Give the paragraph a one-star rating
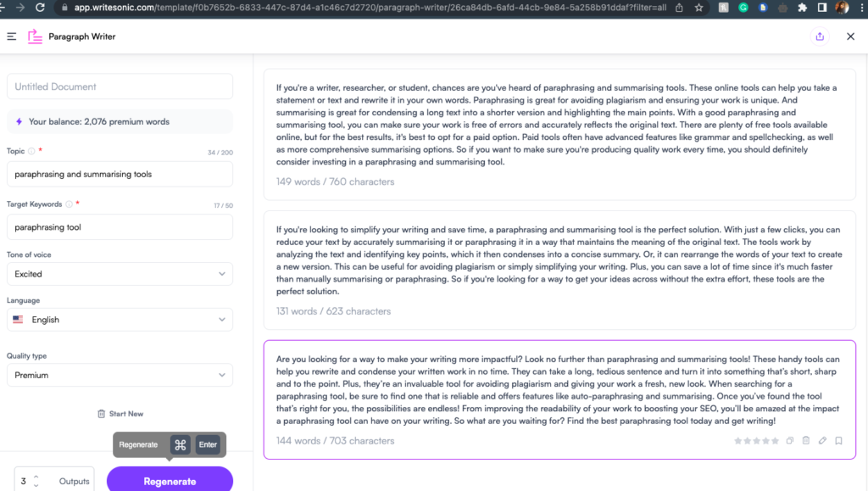Screen dimensions: 868x491 [738, 440]
